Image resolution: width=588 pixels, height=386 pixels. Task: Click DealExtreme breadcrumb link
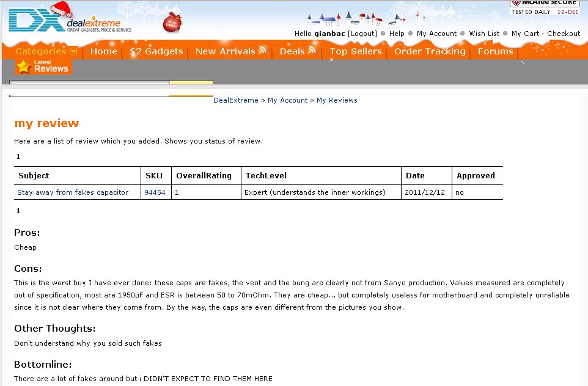235,100
